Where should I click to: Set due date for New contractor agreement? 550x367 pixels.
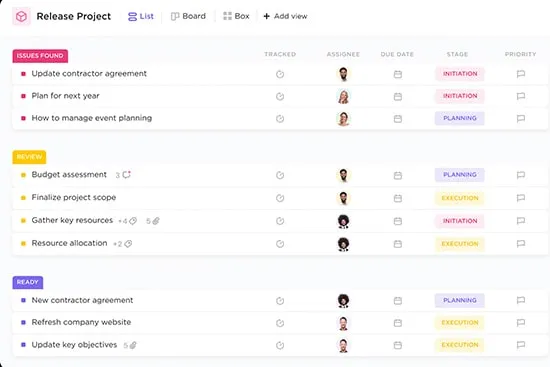(x=398, y=301)
